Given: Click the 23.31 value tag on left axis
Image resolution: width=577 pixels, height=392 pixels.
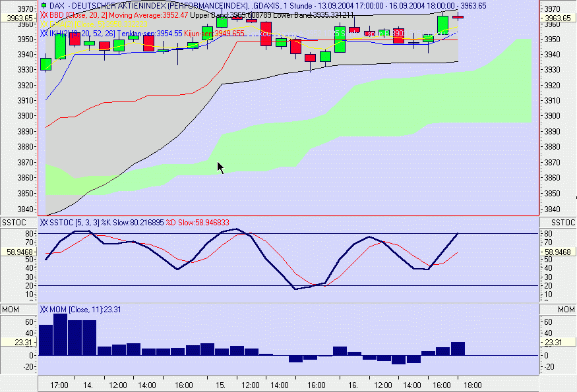Looking at the screenshot, I should click(18, 343).
